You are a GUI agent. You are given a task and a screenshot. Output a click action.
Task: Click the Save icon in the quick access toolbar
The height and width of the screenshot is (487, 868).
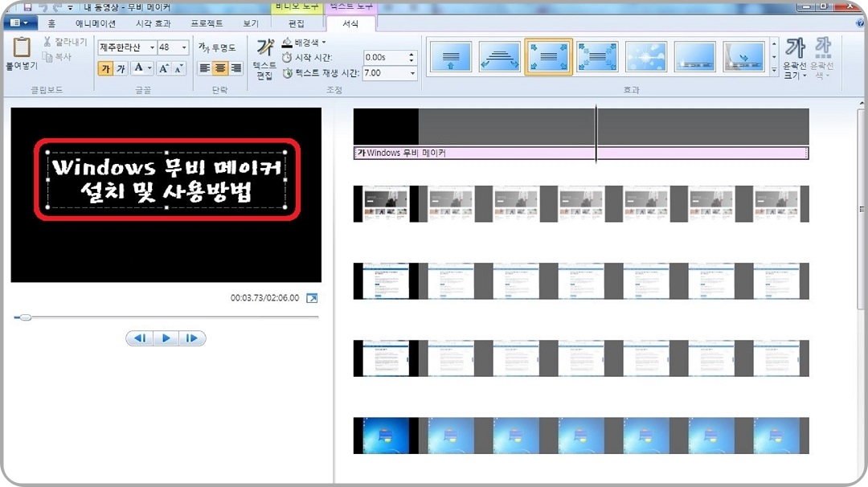(27, 7)
